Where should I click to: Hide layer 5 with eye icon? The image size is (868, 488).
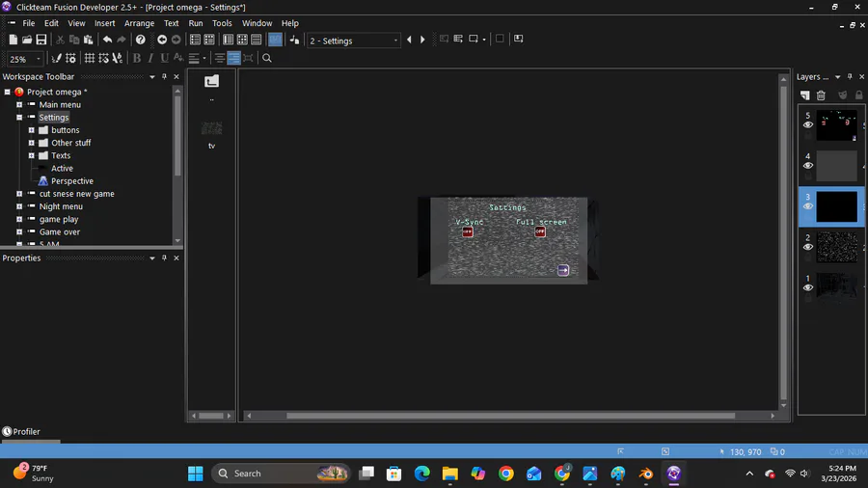click(x=808, y=125)
